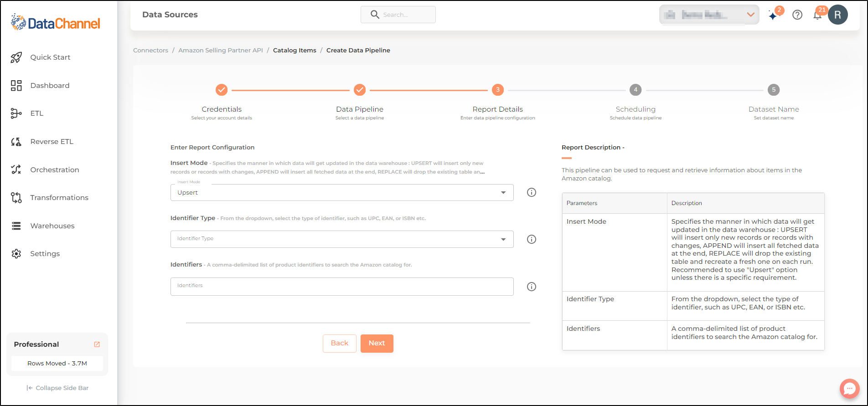The width and height of the screenshot is (868, 406).
Task: Click the search magnifier icon
Action: (x=375, y=15)
